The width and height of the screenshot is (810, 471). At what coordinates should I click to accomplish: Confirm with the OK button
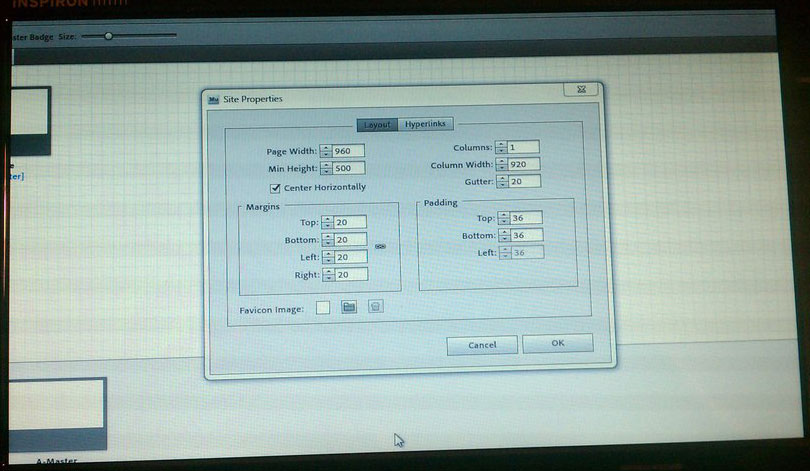tap(558, 343)
